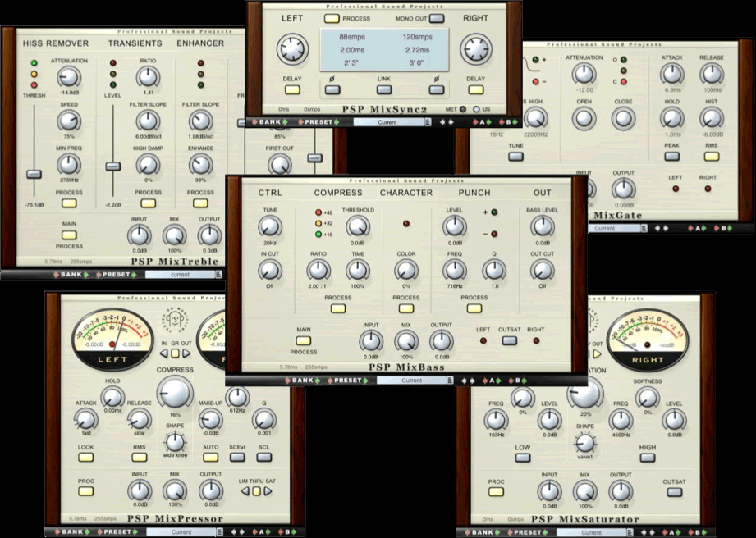Click red arrow before PRESET in MixBass
This screenshot has width=756, height=538.
pyautogui.click(x=330, y=381)
